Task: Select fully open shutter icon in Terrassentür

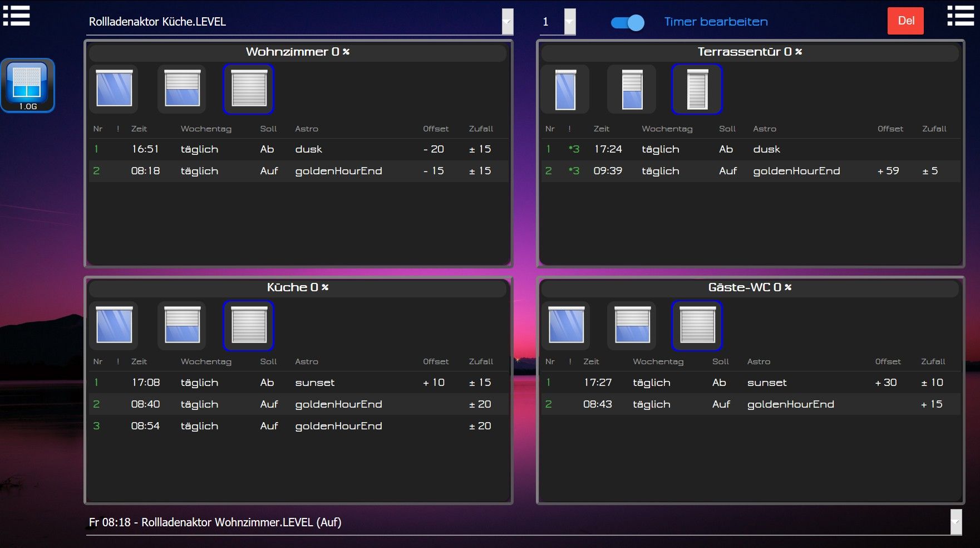Action: coord(565,89)
